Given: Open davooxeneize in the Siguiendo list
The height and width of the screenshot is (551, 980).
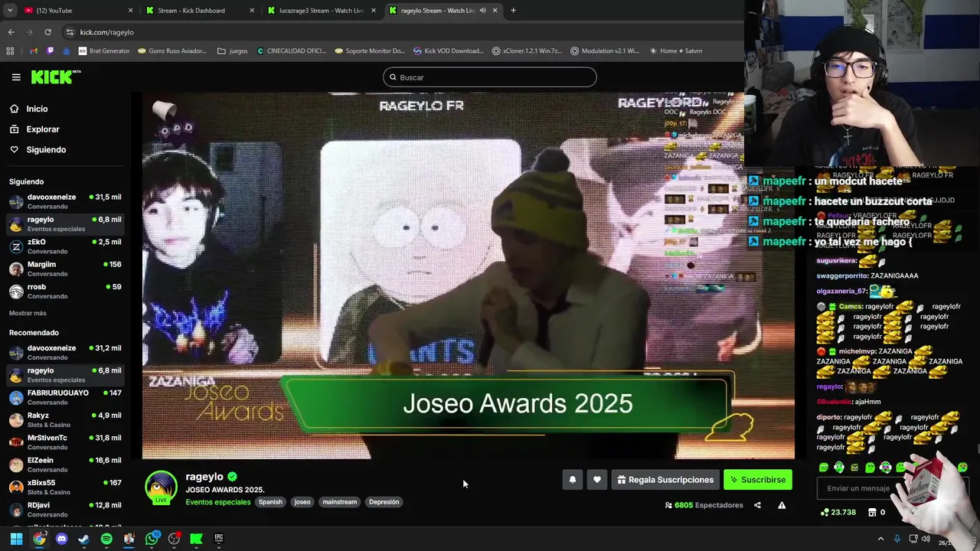Looking at the screenshot, I should (65, 201).
